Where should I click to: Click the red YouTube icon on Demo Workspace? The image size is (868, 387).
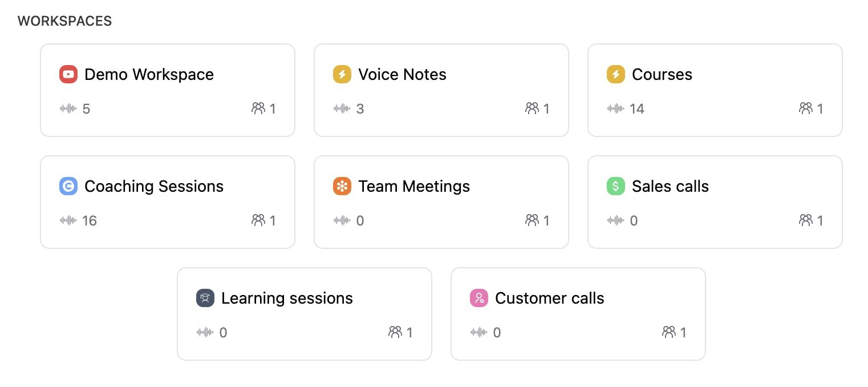(68, 74)
